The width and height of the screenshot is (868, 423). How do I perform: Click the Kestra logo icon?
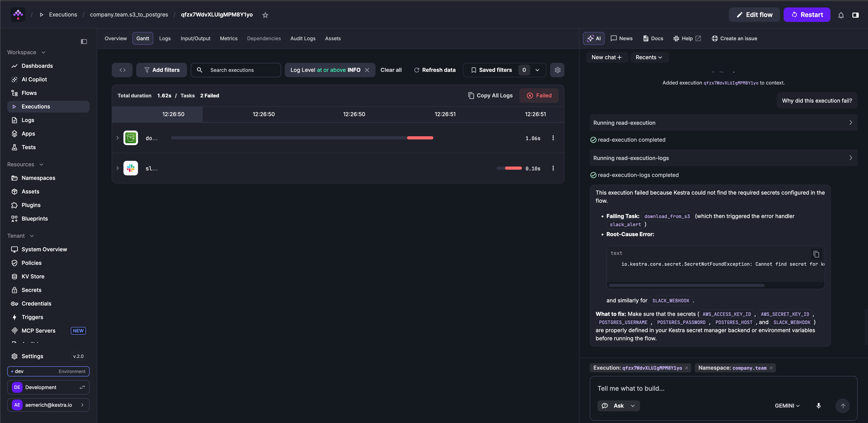tap(18, 14)
